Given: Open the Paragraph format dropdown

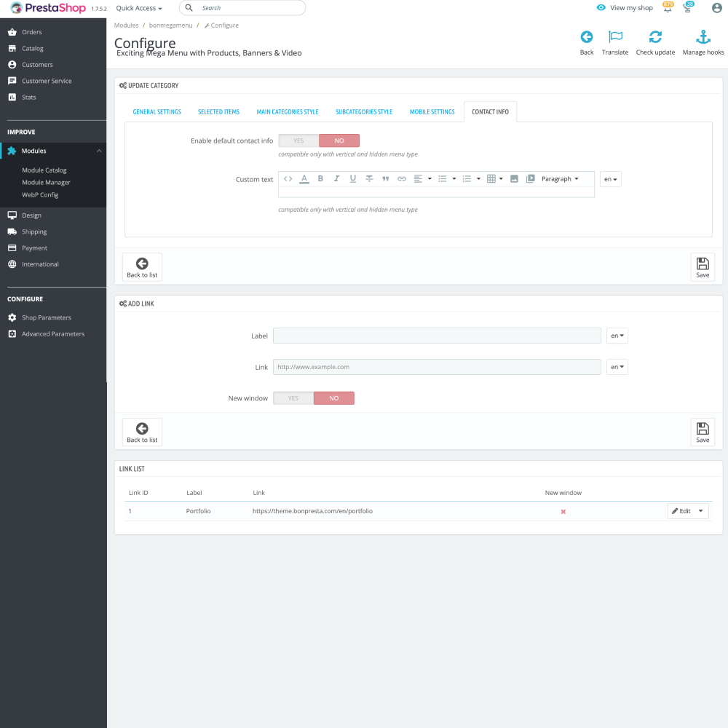Looking at the screenshot, I should pyautogui.click(x=559, y=178).
